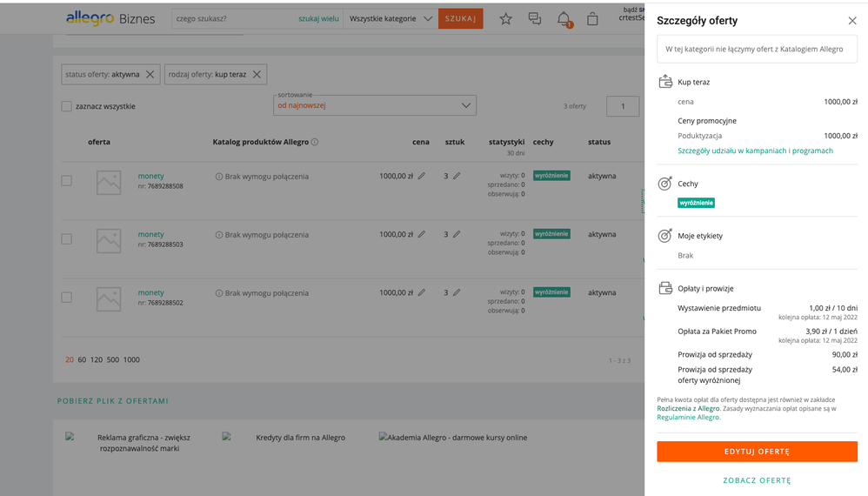
Task: Open the sortowanie 'od najnowszej' dropdown
Action: coord(375,105)
